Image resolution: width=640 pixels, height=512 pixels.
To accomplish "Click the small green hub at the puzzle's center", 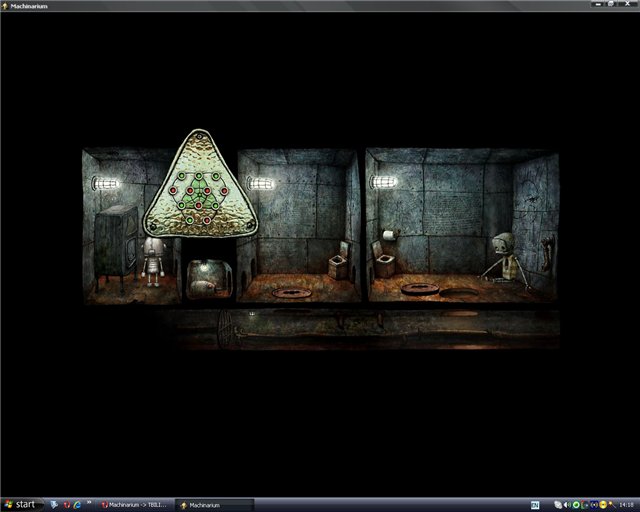I will 200,195.
